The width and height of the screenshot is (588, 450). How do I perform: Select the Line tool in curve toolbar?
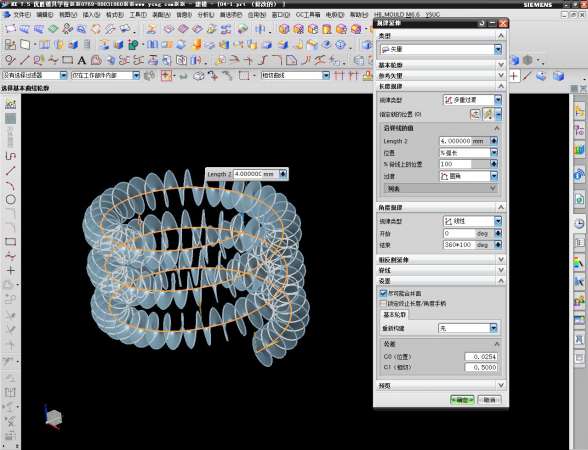(25, 60)
